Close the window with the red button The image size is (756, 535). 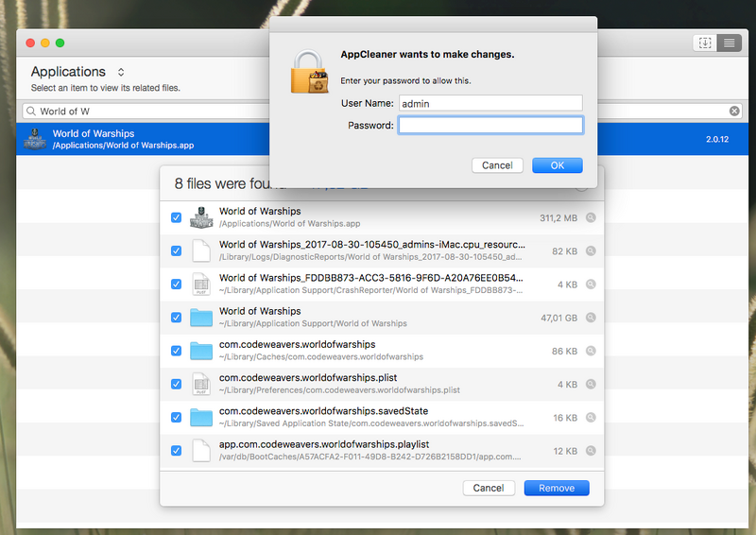(30, 43)
